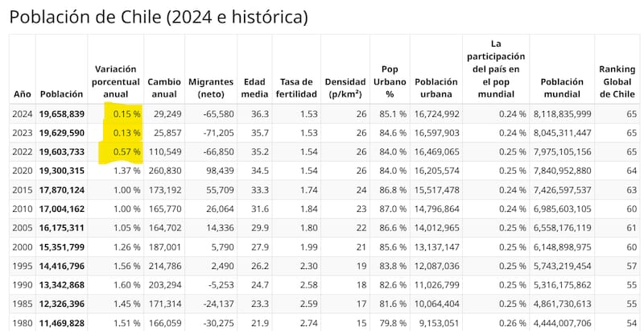Click the 'Población urbana' column header

tap(436, 88)
